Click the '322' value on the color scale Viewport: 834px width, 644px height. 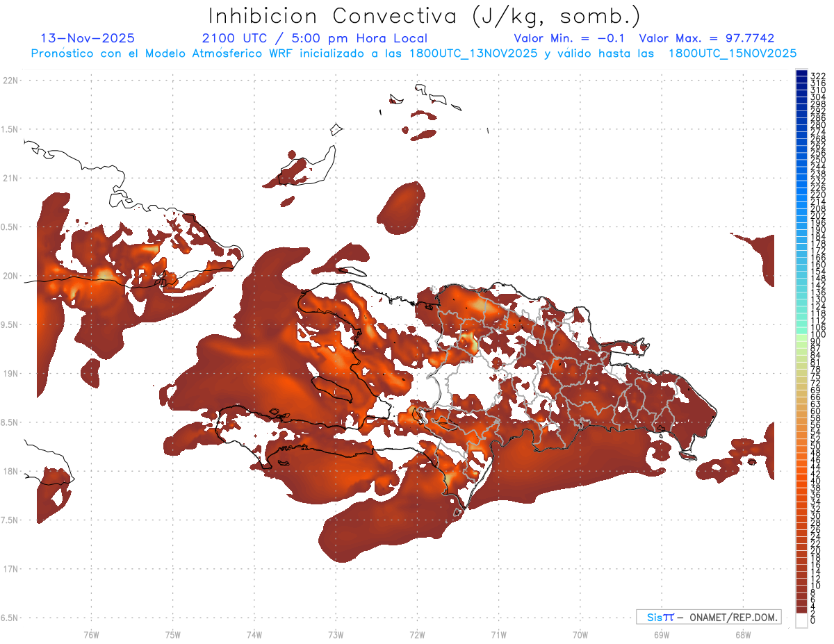click(818, 76)
